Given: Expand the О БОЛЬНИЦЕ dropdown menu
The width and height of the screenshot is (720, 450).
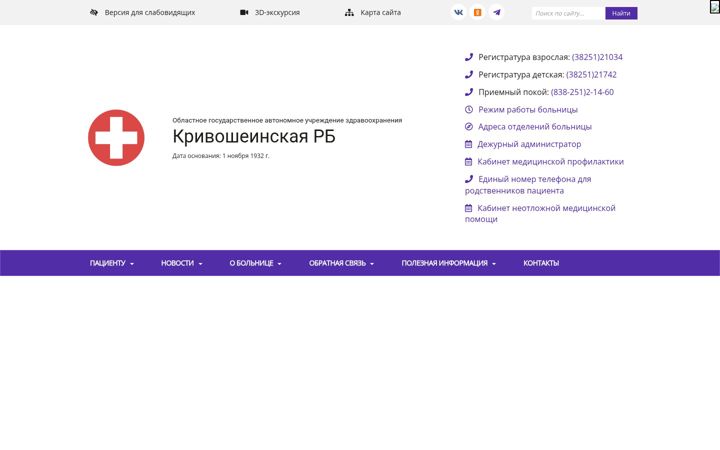Looking at the screenshot, I should point(255,263).
